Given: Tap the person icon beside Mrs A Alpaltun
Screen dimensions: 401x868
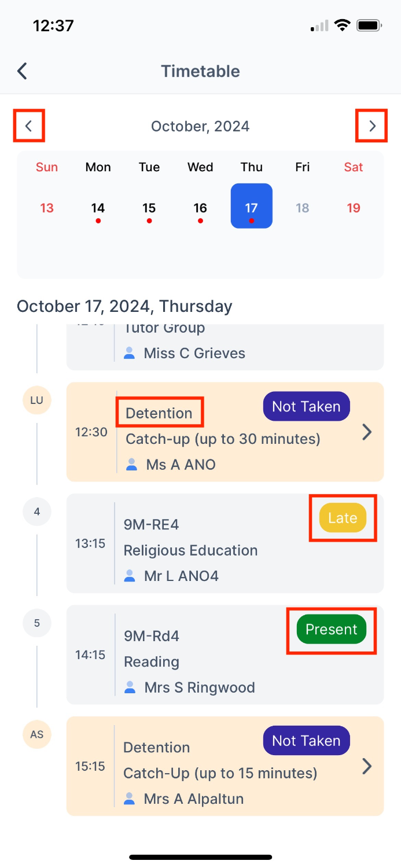Looking at the screenshot, I should pos(131,799).
